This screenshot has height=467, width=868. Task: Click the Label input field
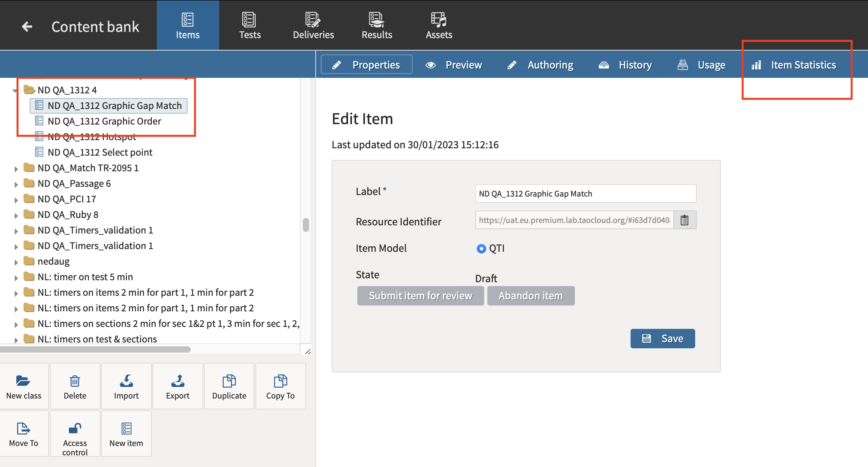[585, 193]
